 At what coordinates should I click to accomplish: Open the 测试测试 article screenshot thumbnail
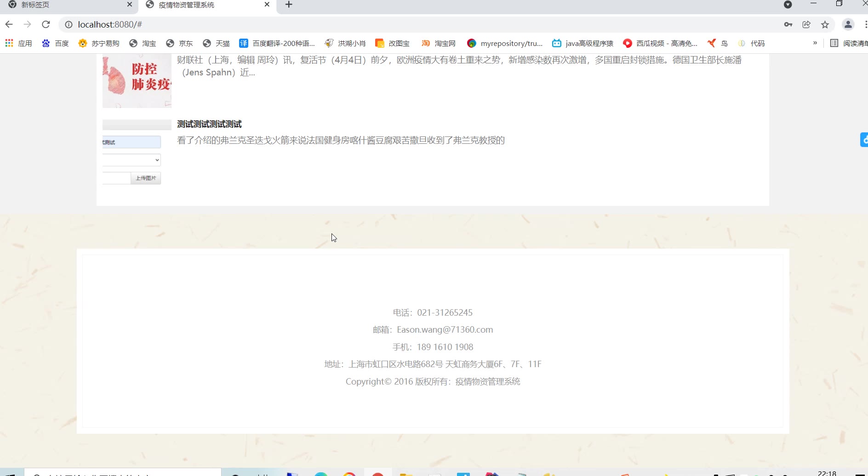(x=137, y=153)
